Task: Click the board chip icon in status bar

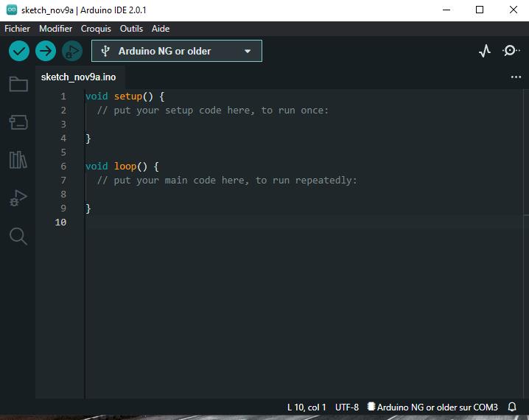Action: point(371,407)
